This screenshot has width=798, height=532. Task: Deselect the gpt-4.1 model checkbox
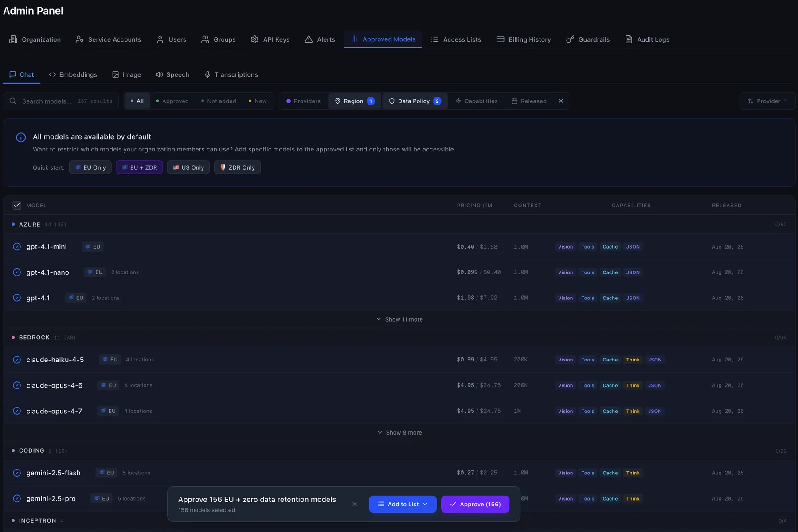click(x=17, y=298)
